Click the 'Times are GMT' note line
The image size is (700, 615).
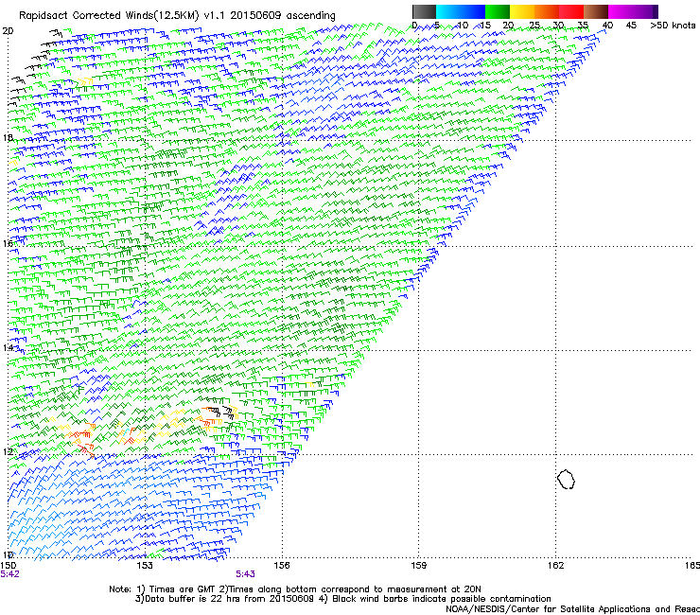(x=294, y=589)
